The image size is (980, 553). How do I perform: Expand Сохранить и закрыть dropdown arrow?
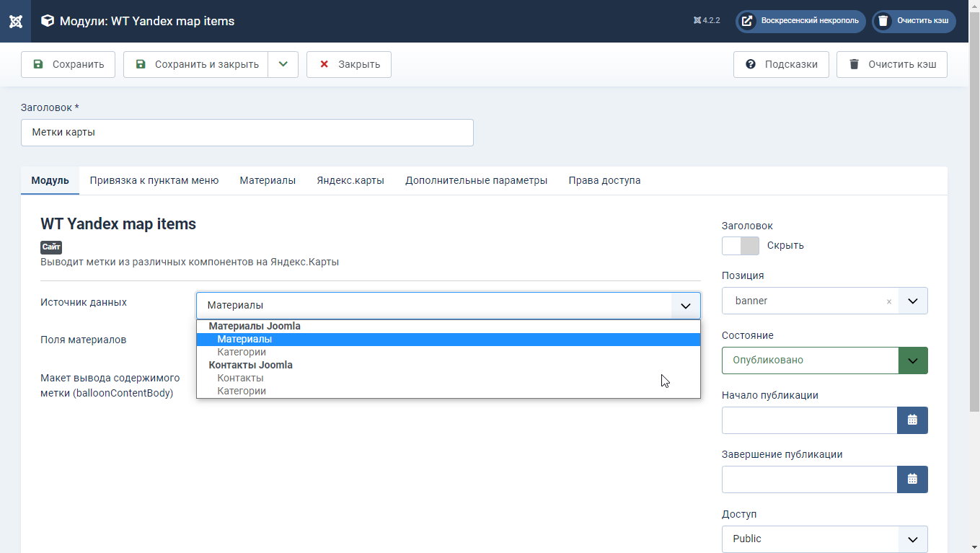tap(283, 64)
